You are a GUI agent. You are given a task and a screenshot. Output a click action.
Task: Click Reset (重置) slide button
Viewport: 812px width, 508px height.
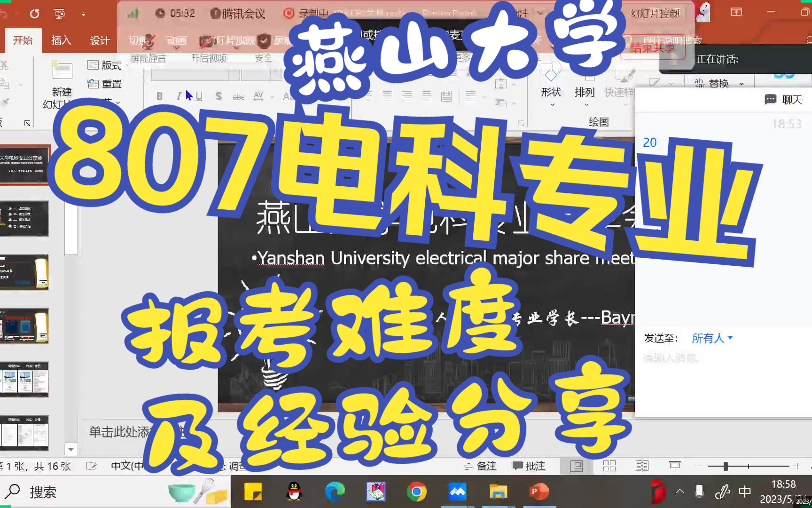[105, 84]
